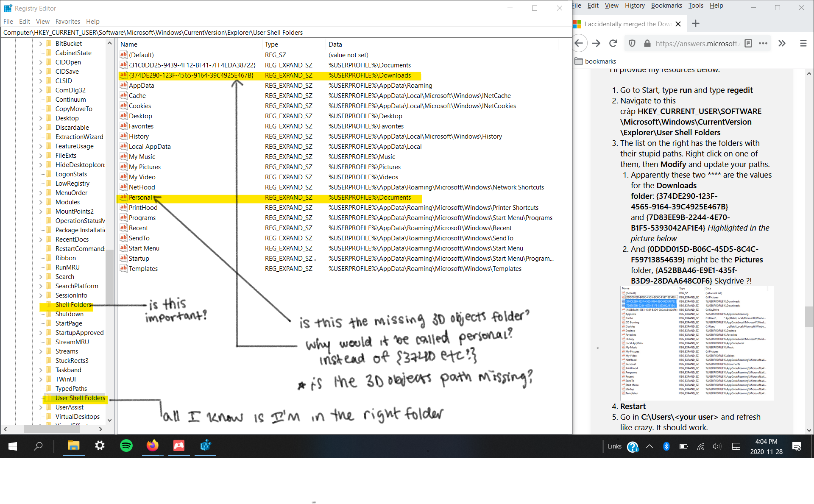Image resolution: width=814 pixels, height=504 pixels.
Task: Click Firefox forward arrow button
Action: pos(596,43)
